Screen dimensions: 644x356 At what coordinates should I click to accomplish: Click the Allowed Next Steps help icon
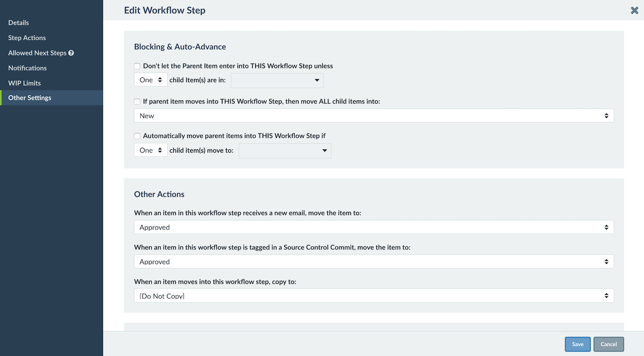[71, 53]
